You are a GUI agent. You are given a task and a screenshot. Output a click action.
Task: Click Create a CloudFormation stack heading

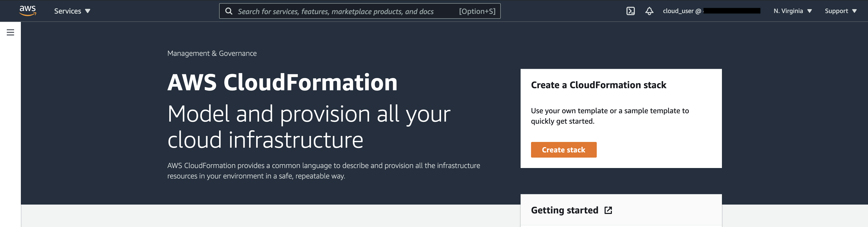598,85
